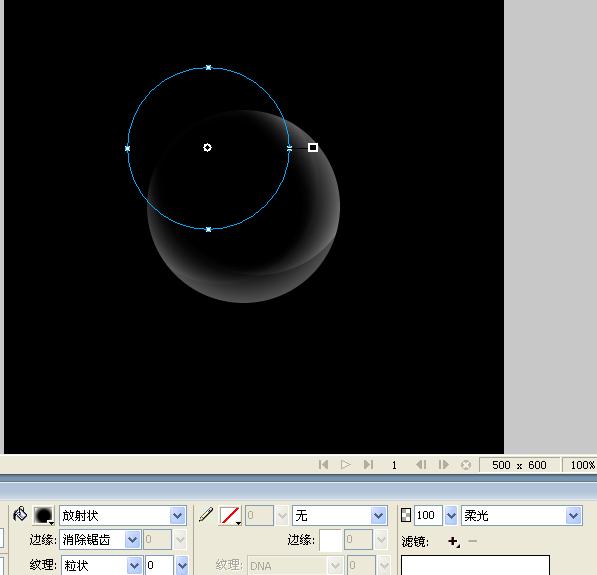The image size is (597, 575).
Task: Open the black fill color swatch
Action: coord(44,516)
